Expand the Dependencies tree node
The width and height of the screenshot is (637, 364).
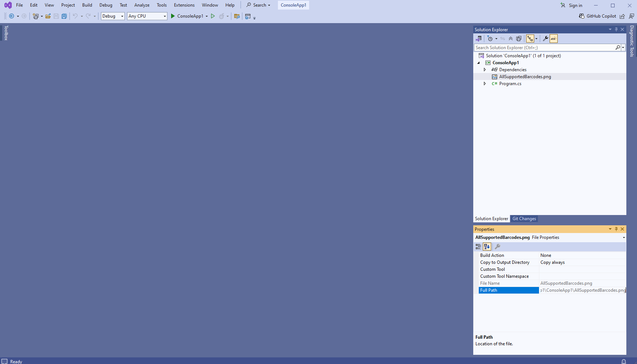[x=485, y=70]
